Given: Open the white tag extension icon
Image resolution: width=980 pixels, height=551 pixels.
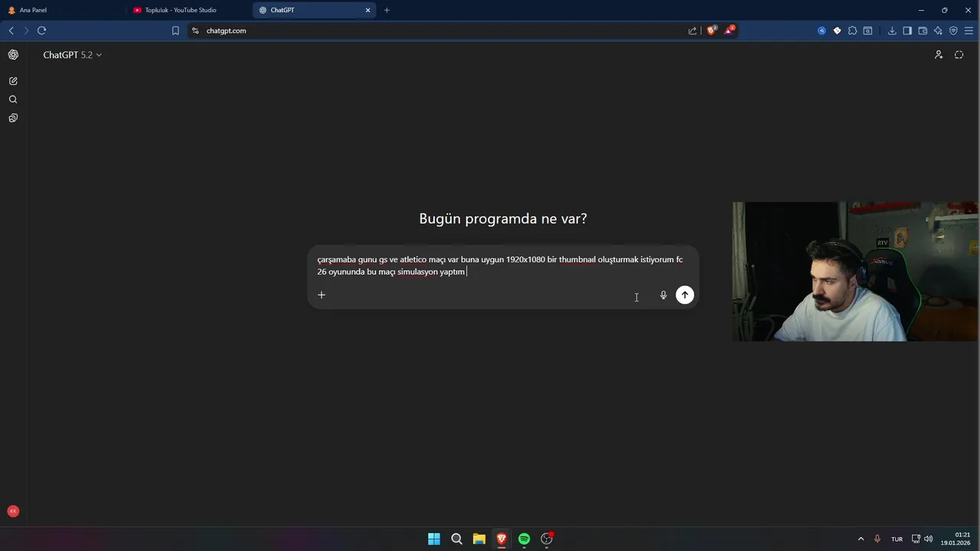Looking at the screenshot, I should (x=837, y=31).
